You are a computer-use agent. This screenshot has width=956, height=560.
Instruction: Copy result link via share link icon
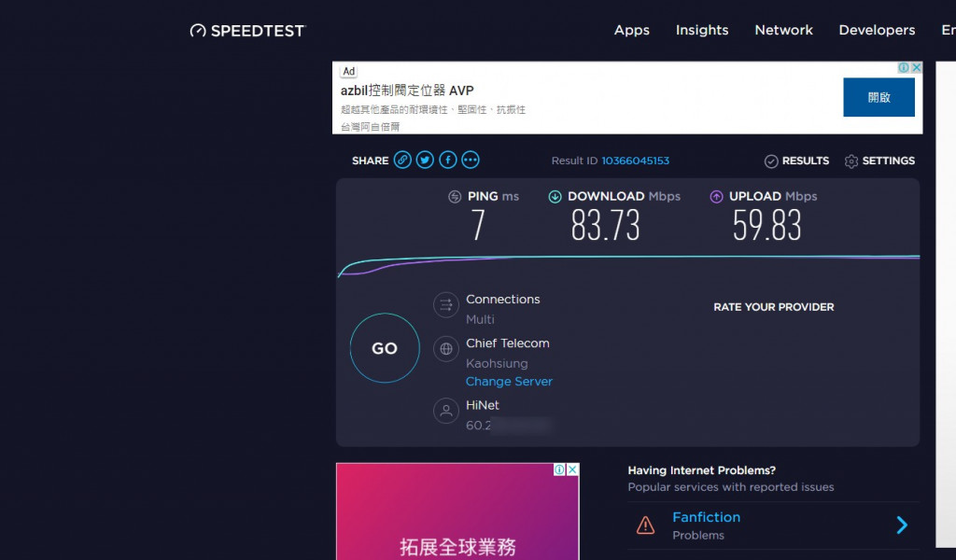point(402,161)
